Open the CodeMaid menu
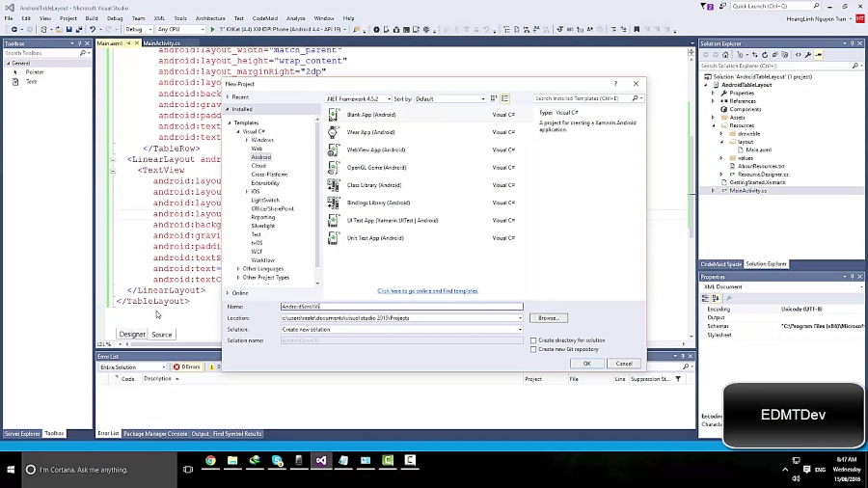The height and width of the screenshot is (488, 868). click(x=265, y=18)
